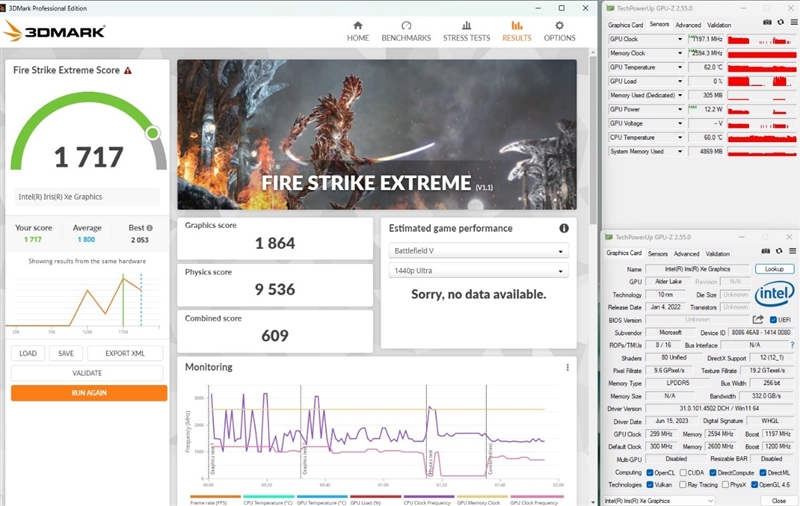Toggle the CUDA checkbox in GPU-Z
This screenshot has width=800, height=506.
(x=683, y=472)
